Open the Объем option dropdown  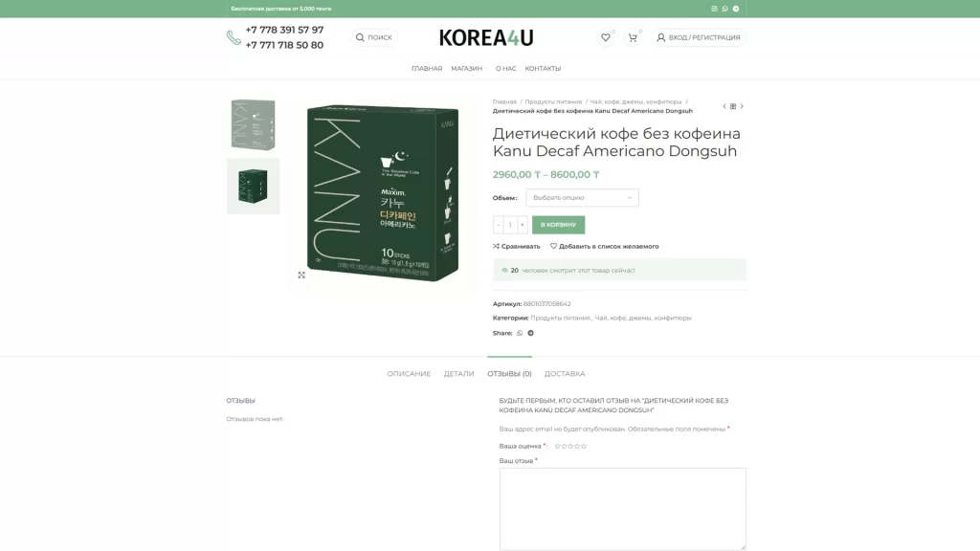582,197
